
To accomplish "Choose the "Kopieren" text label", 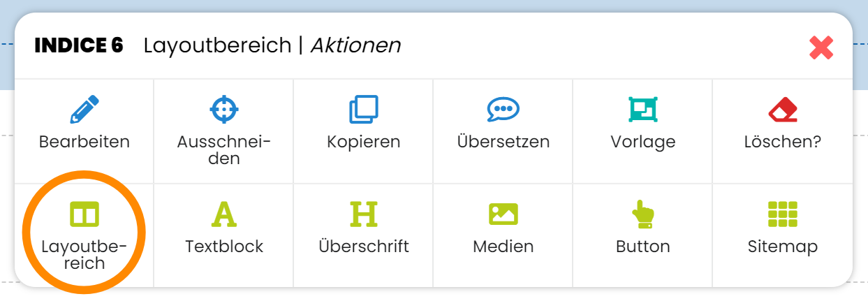I will click(364, 142).
